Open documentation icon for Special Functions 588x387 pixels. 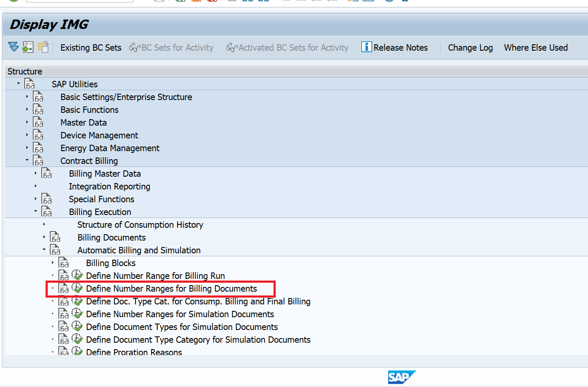tap(46, 199)
